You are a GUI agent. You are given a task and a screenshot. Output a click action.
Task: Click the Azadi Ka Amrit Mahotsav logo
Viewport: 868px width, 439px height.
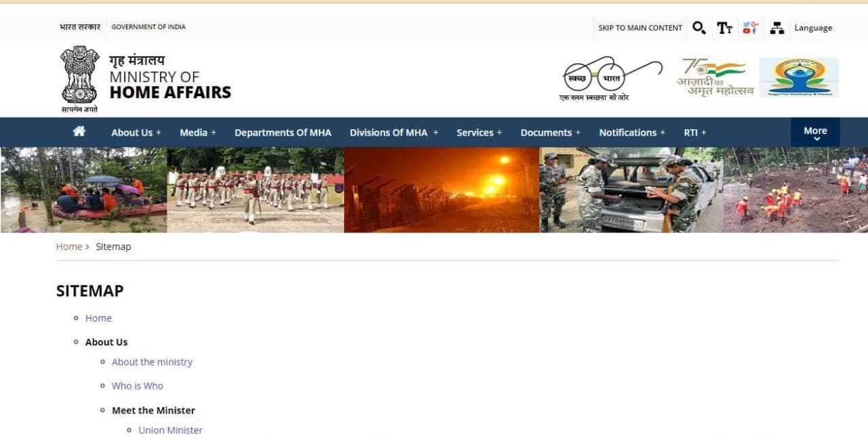[715, 77]
